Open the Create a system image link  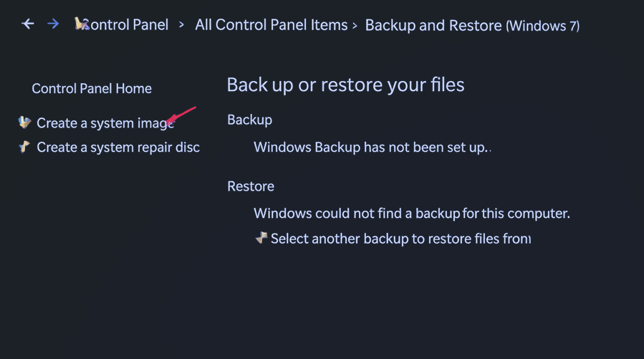(x=105, y=123)
